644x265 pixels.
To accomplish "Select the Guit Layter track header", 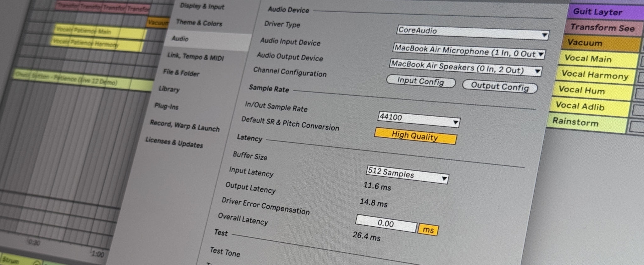I will tap(605, 12).
